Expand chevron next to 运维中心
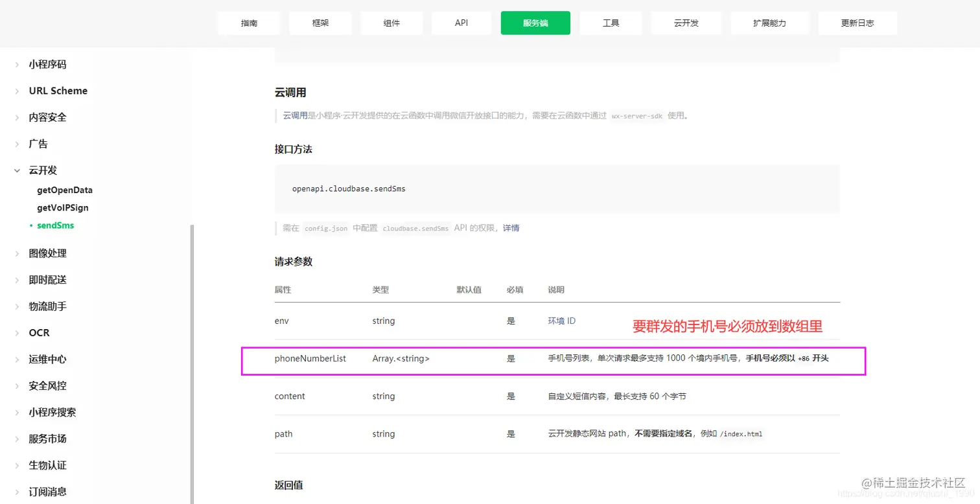The width and height of the screenshot is (980, 504). coord(17,360)
